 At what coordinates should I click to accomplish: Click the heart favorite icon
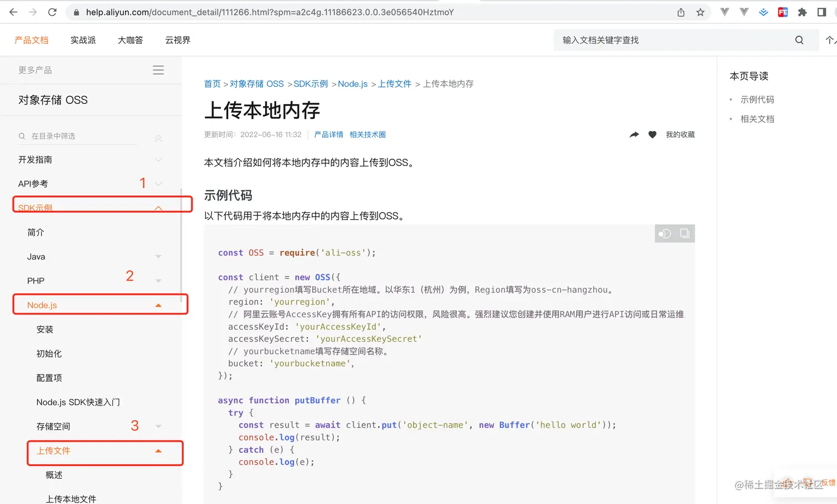pos(653,134)
